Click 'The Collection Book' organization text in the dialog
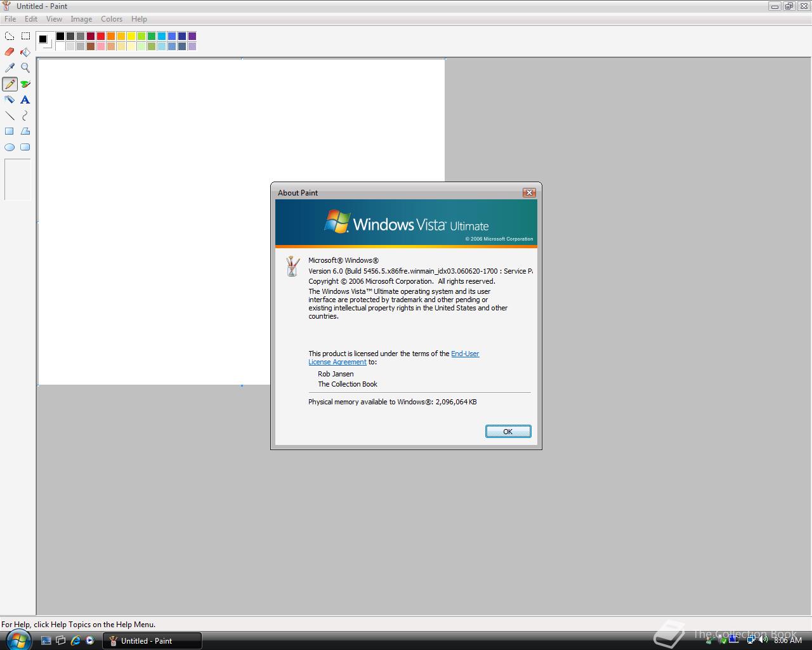Screen dimensions: 812x650 coord(348,384)
